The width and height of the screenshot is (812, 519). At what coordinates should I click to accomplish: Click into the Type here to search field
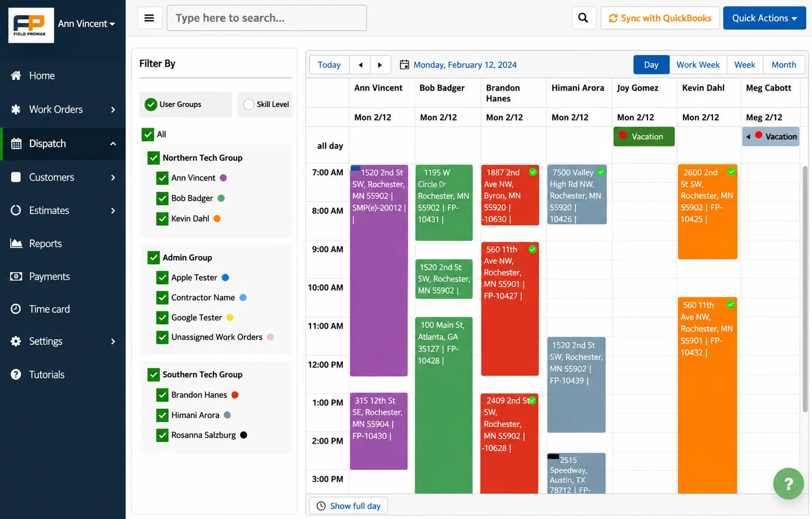click(x=267, y=18)
